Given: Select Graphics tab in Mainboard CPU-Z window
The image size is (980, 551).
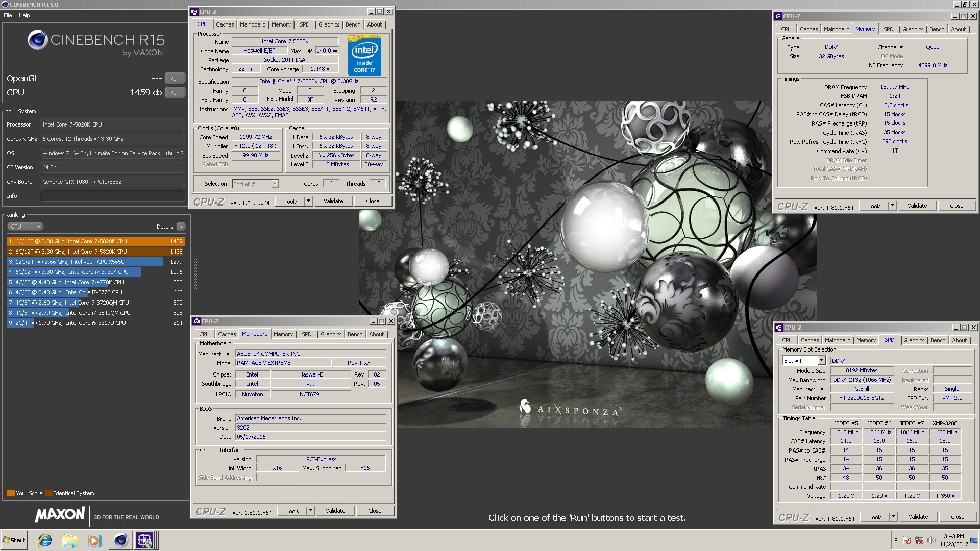Looking at the screenshot, I should coord(331,334).
